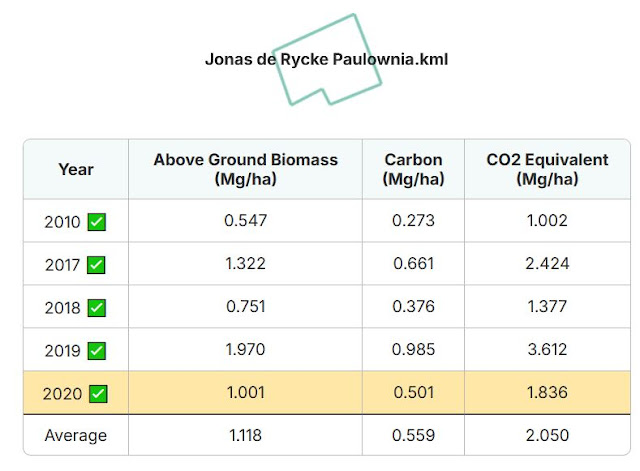
Task: Click the CO2 Equivalent column header
Action: point(547,169)
